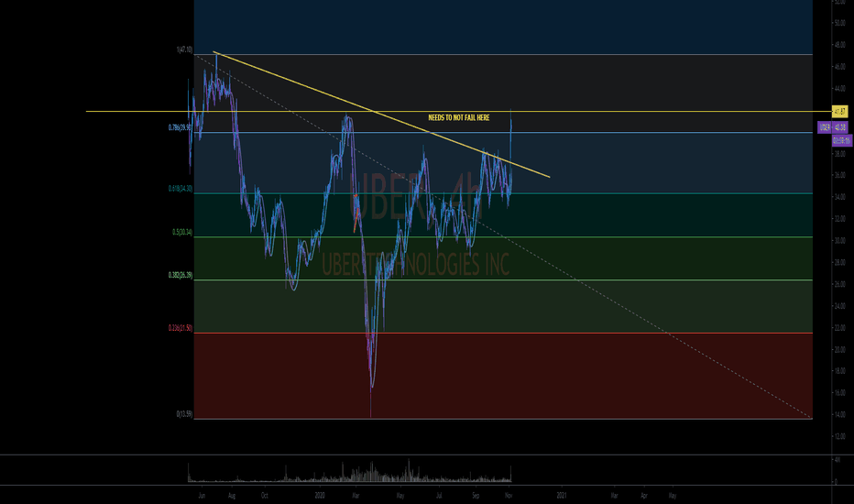Click the 18.00 price axis label
This screenshot has height=504, width=854.
[x=838, y=370]
